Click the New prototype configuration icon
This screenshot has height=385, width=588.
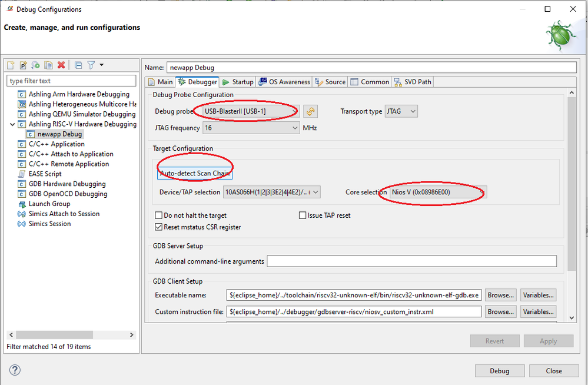tap(24, 65)
